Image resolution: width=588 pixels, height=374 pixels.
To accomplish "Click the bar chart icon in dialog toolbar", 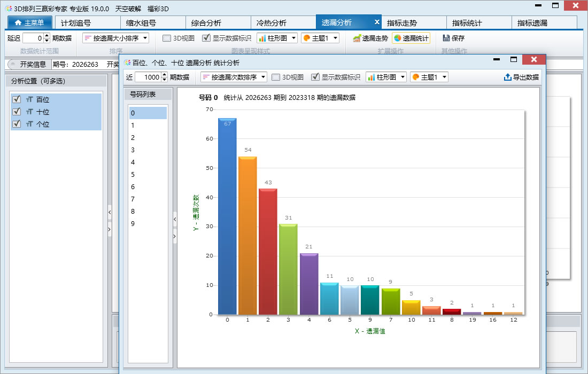I will coord(372,77).
